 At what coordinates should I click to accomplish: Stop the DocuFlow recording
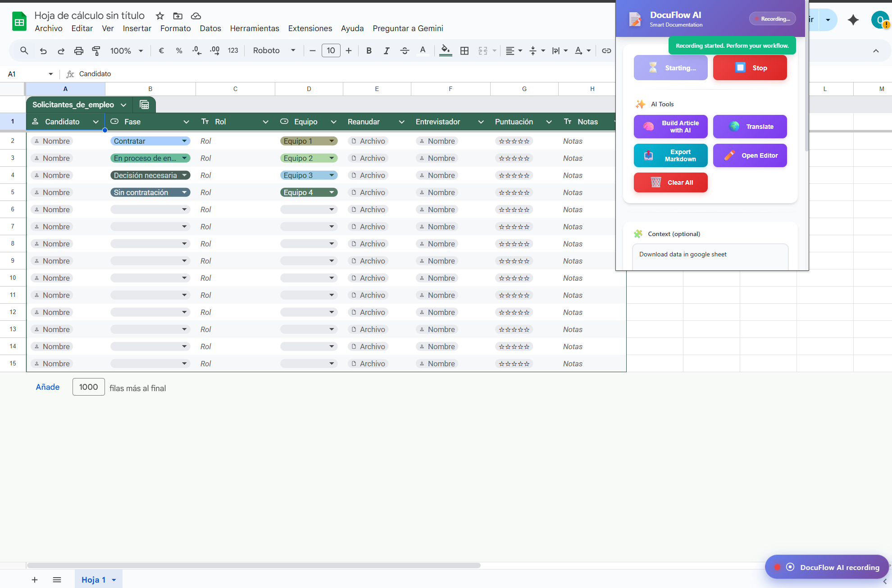point(750,68)
